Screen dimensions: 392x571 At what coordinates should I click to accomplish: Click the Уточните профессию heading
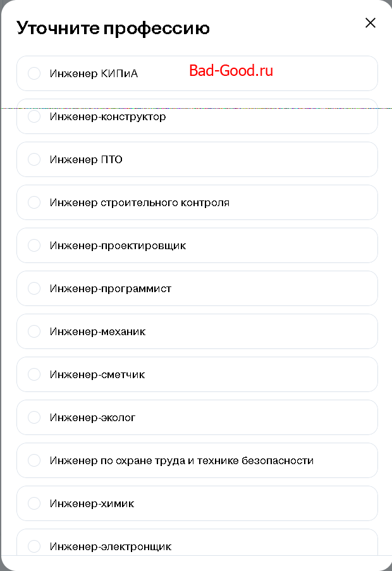tap(113, 28)
